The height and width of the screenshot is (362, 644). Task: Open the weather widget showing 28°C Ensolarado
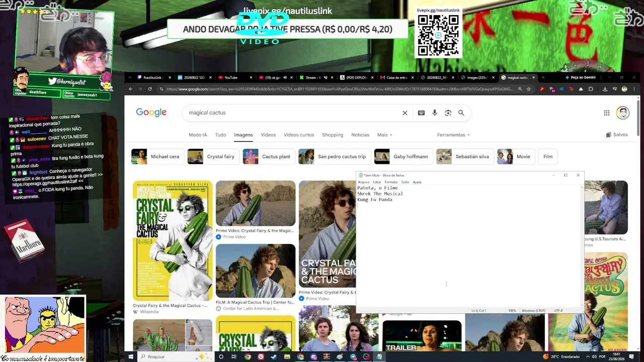tap(561, 357)
